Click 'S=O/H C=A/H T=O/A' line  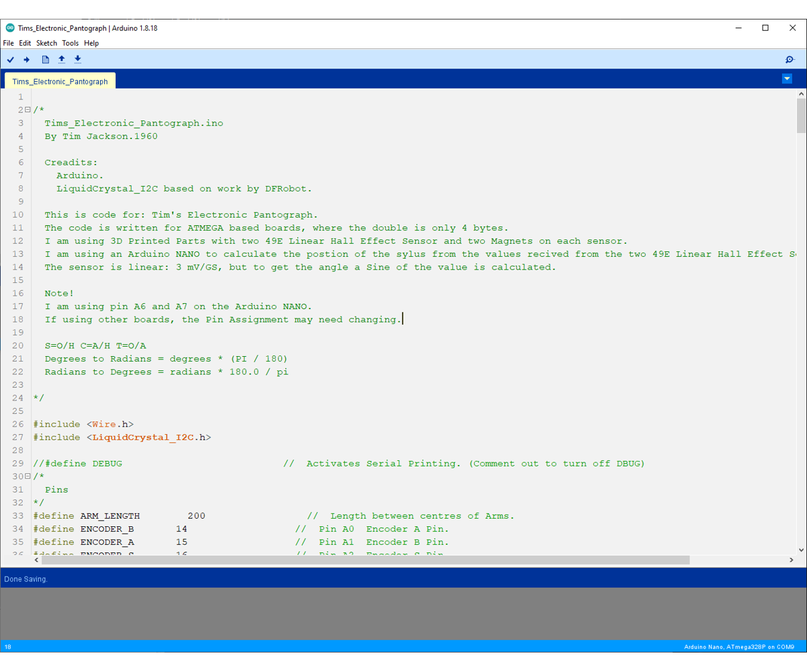pos(95,346)
